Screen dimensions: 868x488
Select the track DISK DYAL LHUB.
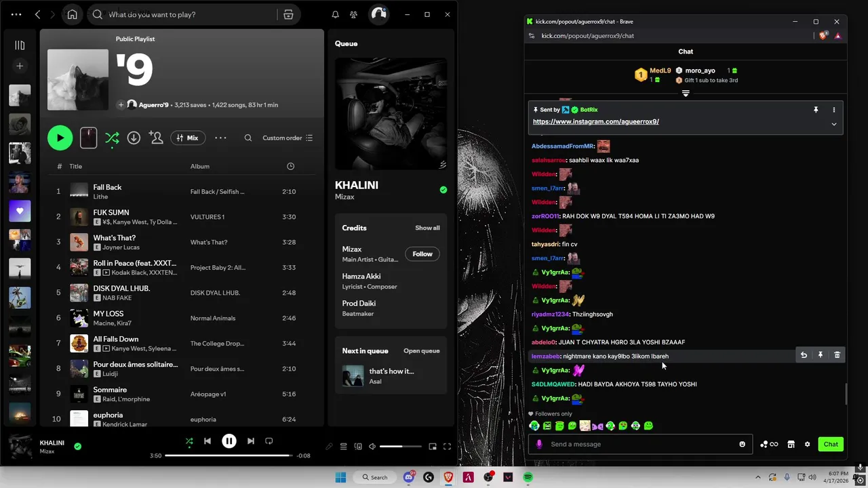coord(182,293)
